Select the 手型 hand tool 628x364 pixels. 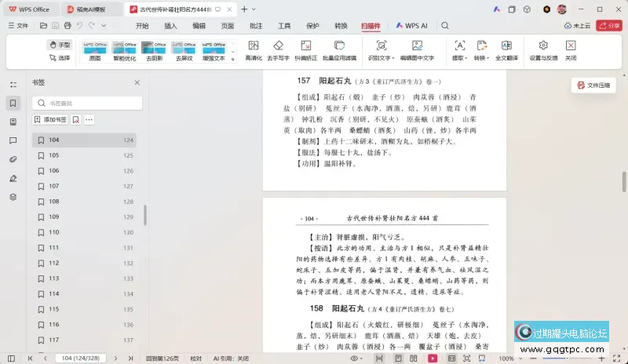point(60,45)
